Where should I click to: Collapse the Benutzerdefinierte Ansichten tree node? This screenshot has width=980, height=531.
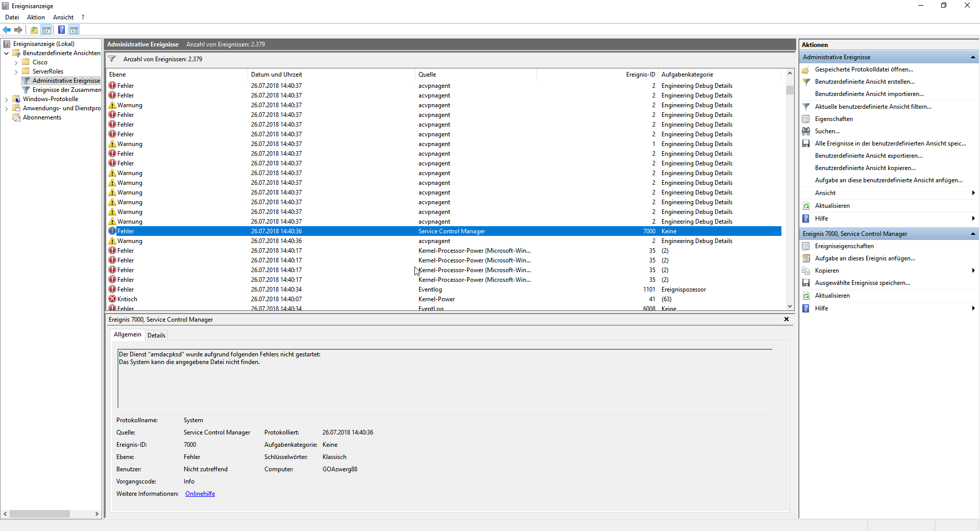point(6,53)
